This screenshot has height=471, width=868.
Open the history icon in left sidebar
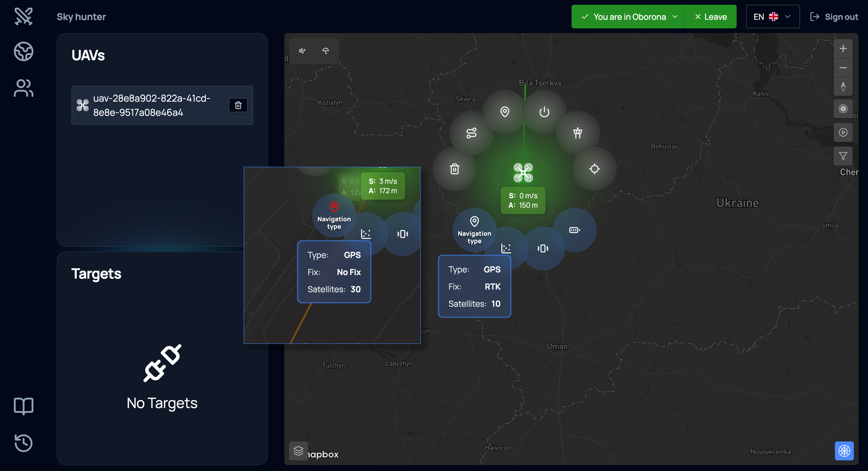(x=24, y=443)
